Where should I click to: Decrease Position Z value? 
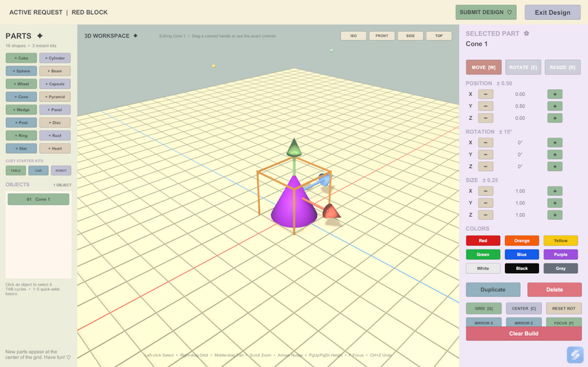click(486, 118)
